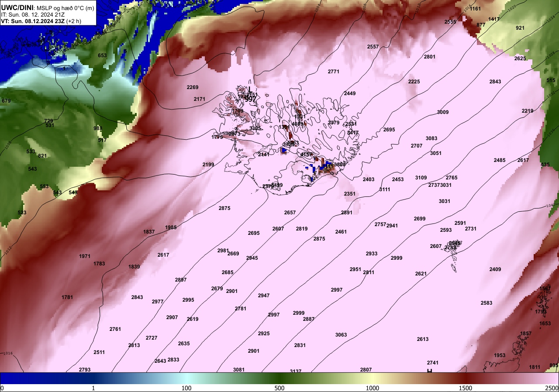Click the height value 2977

click(158, 302)
